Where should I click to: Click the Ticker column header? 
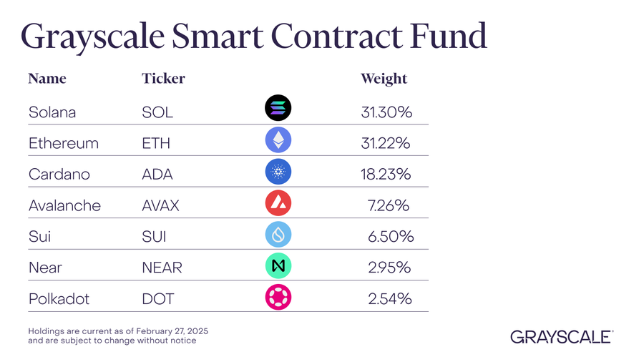(x=163, y=79)
